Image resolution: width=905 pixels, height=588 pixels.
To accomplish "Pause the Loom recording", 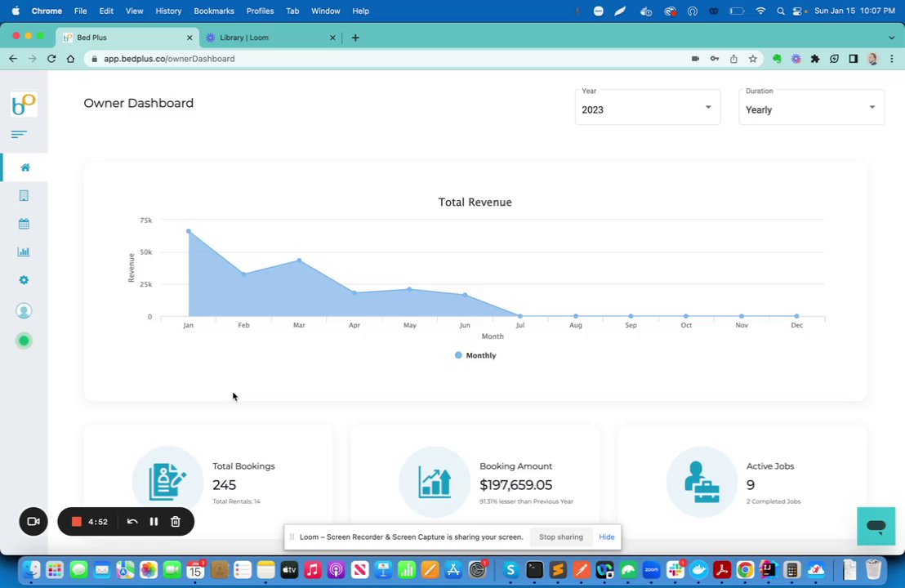I will (x=154, y=522).
